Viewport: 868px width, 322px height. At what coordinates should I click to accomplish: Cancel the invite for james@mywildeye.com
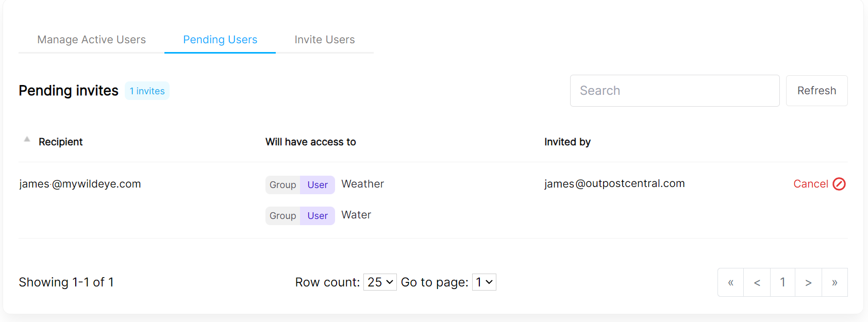811,184
